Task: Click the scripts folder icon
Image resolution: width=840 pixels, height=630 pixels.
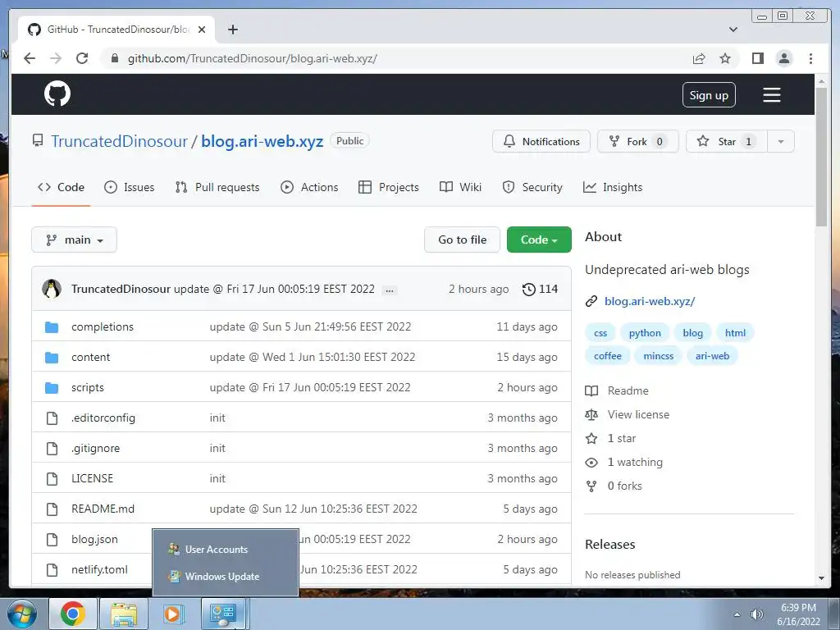Action: [52, 388]
